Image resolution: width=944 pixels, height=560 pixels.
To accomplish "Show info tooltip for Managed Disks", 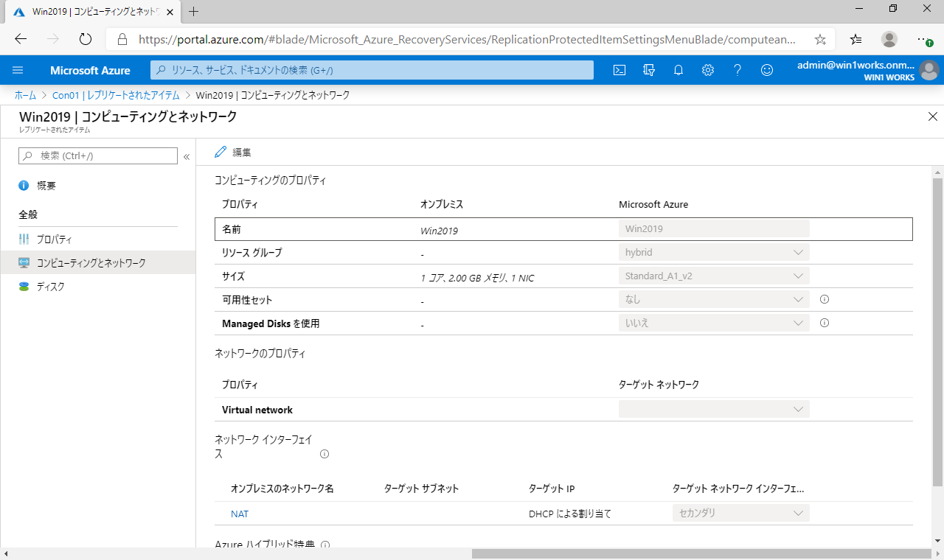I will click(x=825, y=323).
